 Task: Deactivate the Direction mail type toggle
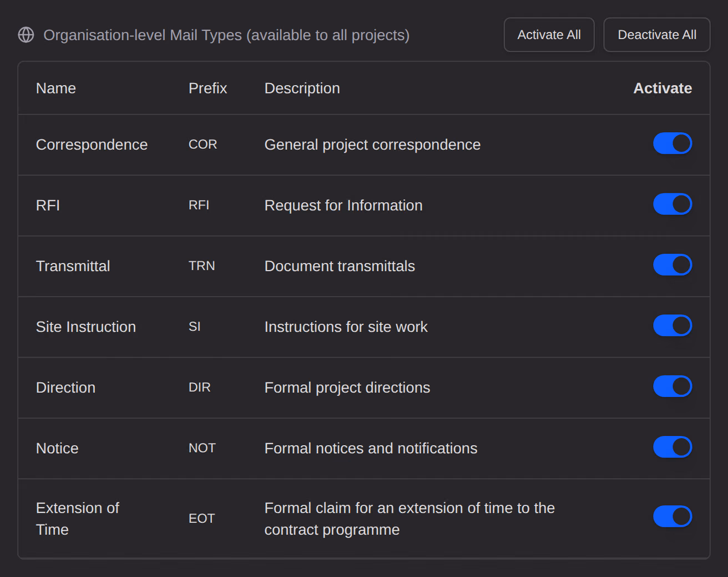point(673,387)
